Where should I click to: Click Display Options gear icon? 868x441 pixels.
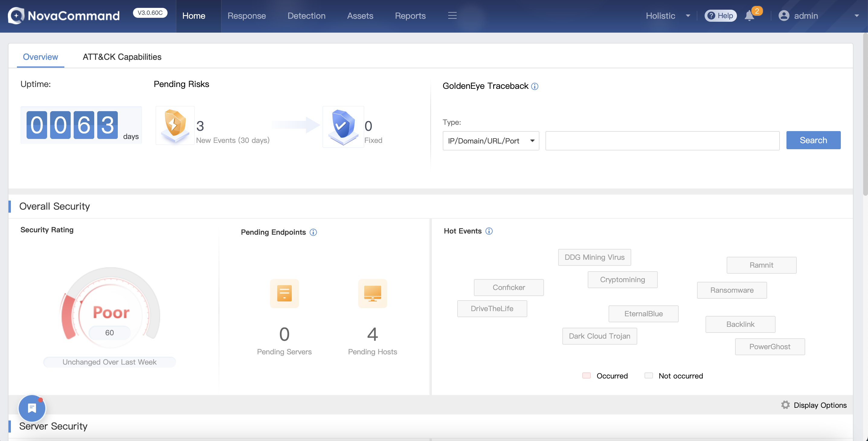[786, 405]
